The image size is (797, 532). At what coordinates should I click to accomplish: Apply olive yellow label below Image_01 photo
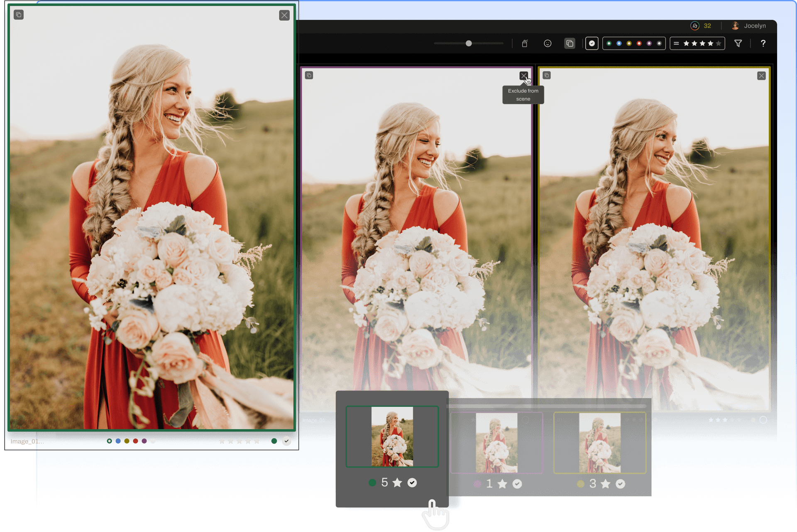[127, 441]
